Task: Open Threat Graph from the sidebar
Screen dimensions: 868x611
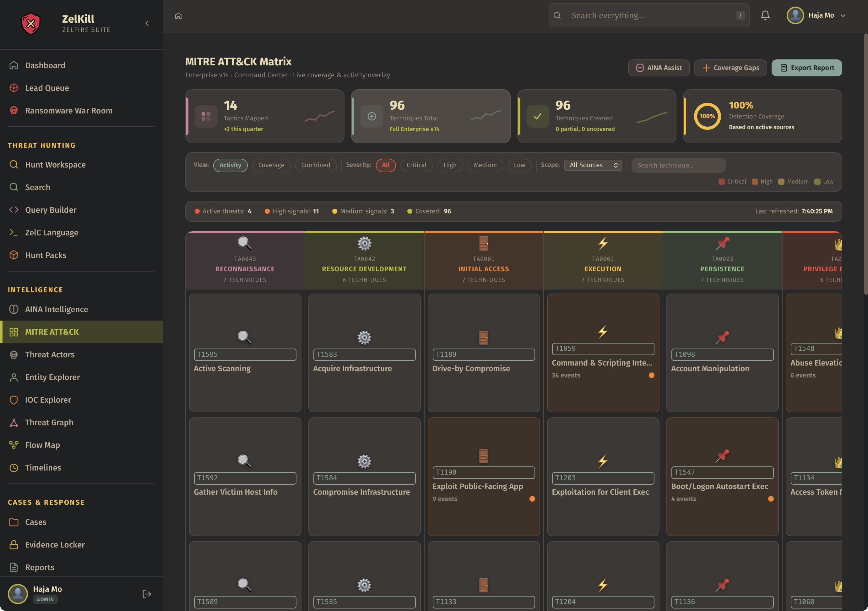Action: (x=49, y=422)
